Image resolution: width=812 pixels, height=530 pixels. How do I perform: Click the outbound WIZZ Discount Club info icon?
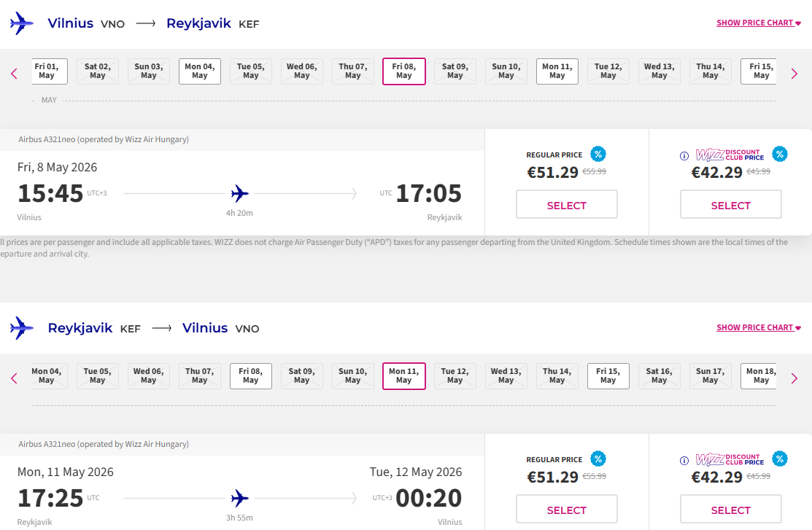pyautogui.click(x=684, y=155)
